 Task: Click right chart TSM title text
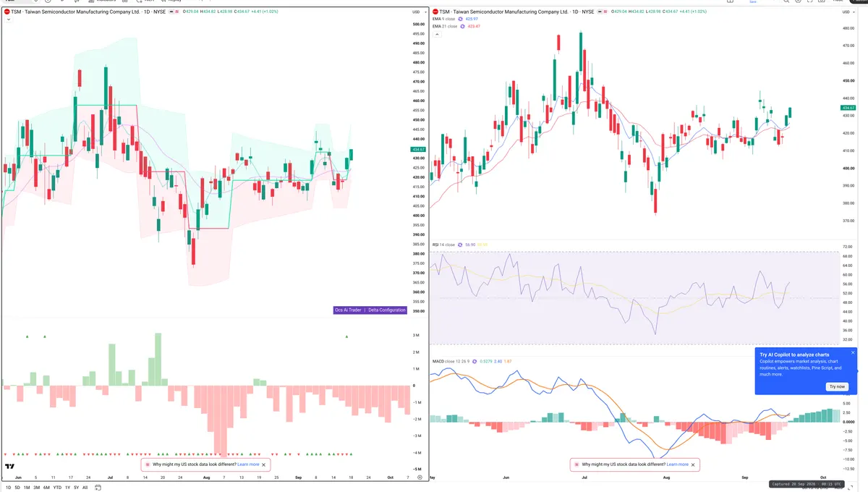click(x=518, y=12)
